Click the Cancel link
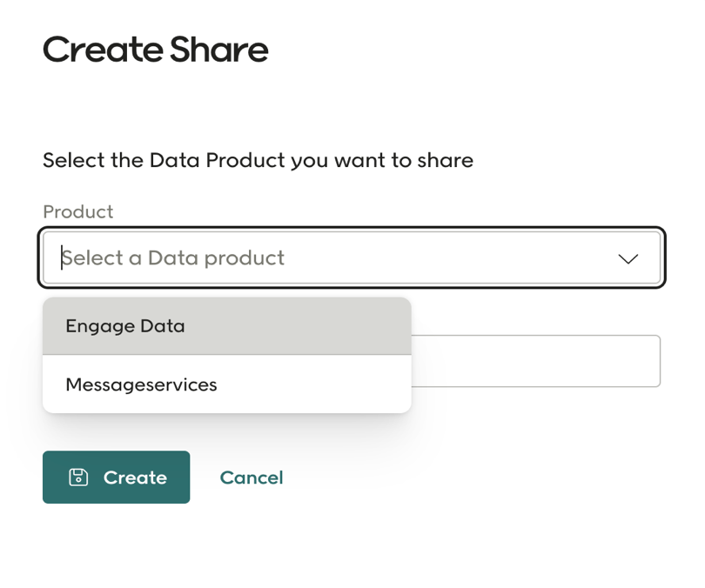The image size is (705, 588). coord(251,477)
